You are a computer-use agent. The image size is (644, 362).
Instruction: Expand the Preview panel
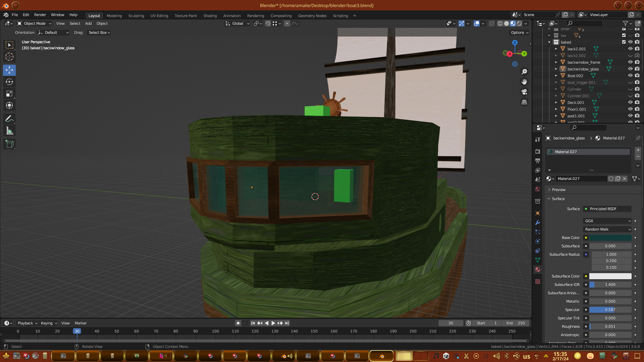(x=559, y=190)
